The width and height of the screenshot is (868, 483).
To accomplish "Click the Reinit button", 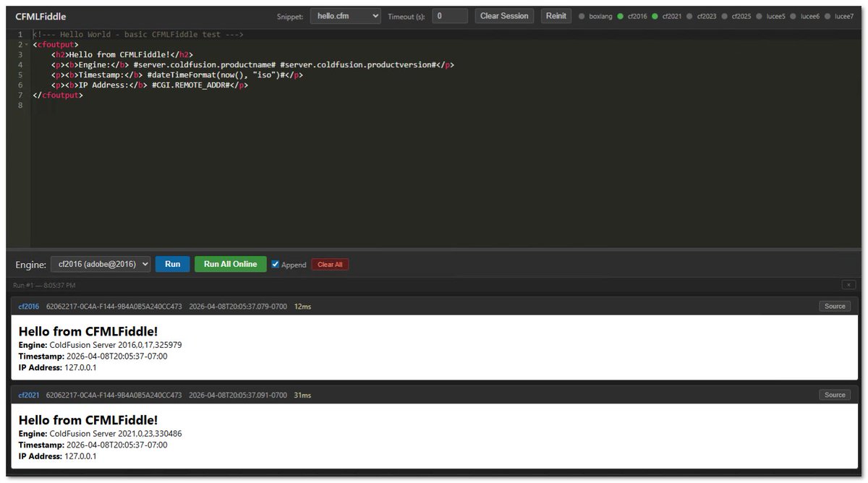I will (x=556, y=16).
